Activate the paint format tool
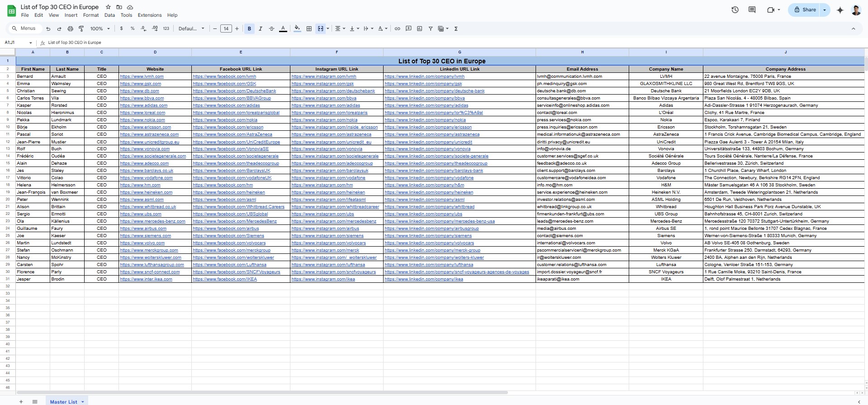Screen dimensions: 868x405 click(x=81, y=29)
